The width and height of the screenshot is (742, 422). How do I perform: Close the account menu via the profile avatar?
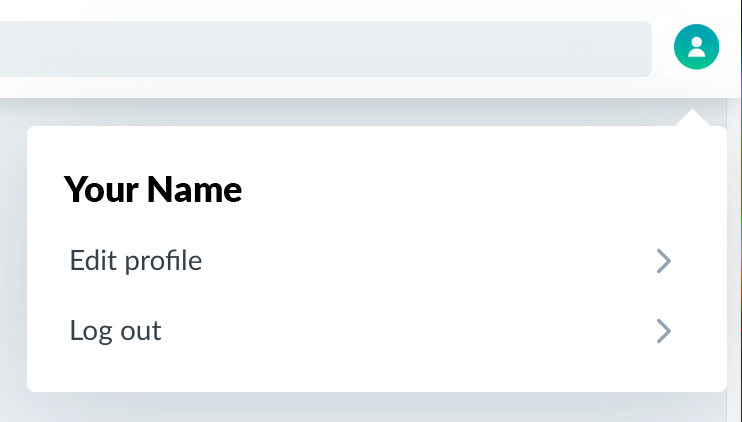point(696,47)
